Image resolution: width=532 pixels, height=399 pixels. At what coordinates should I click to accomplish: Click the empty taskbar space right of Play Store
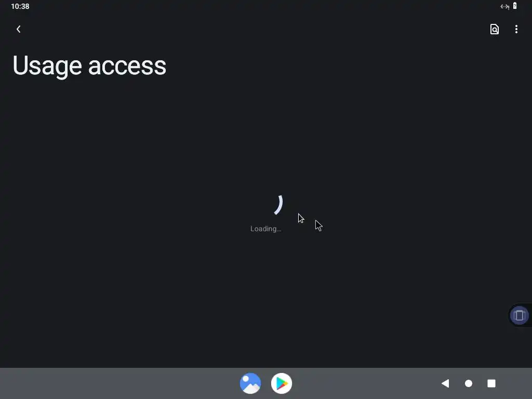[365, 383]
